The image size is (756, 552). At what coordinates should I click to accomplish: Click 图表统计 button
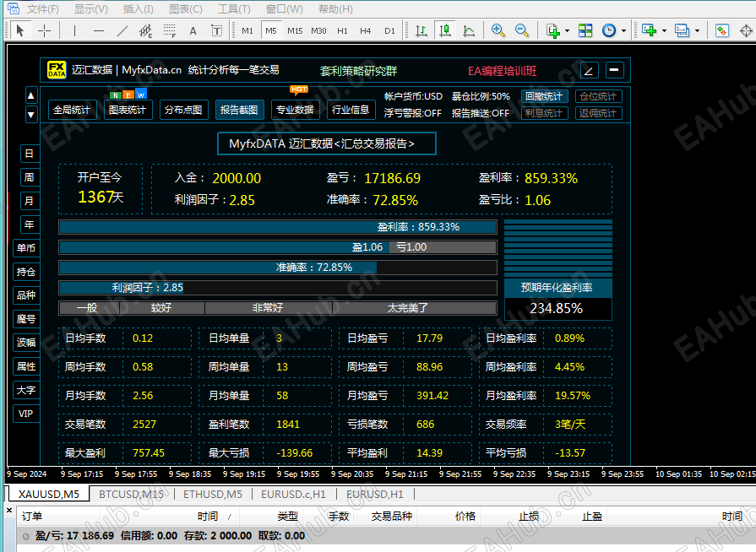pos(128,110)
